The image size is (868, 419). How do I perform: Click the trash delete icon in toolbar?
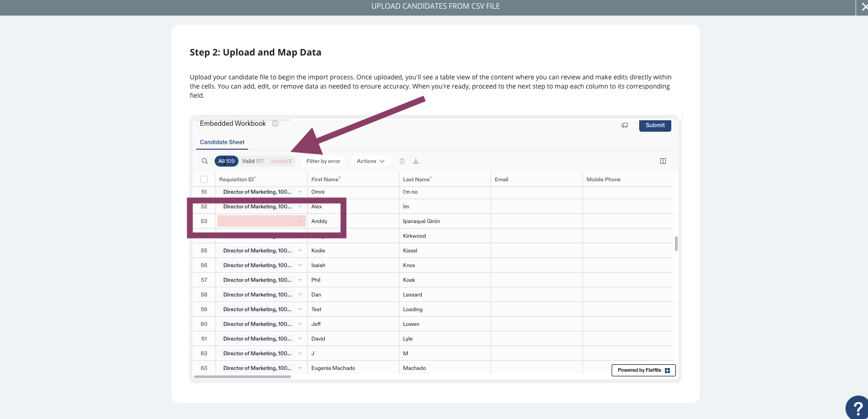coord(402,161)
